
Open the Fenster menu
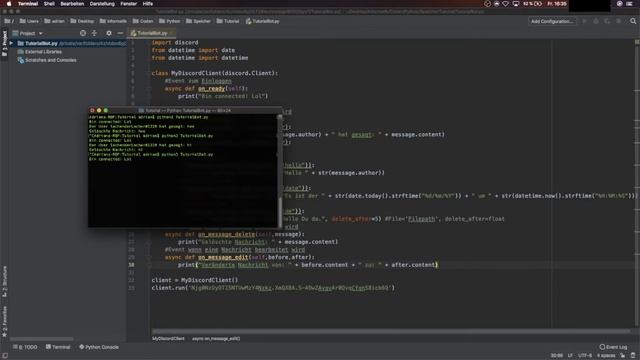pos(129,4)
